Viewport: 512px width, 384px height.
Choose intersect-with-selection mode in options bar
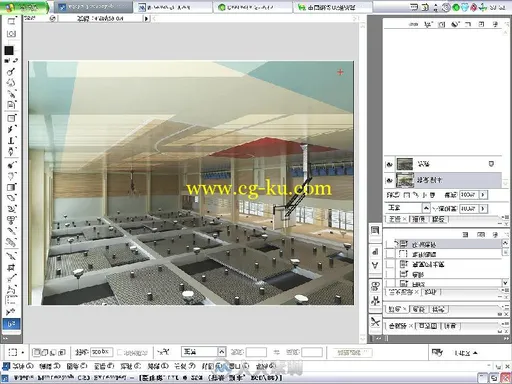[62, 352]
